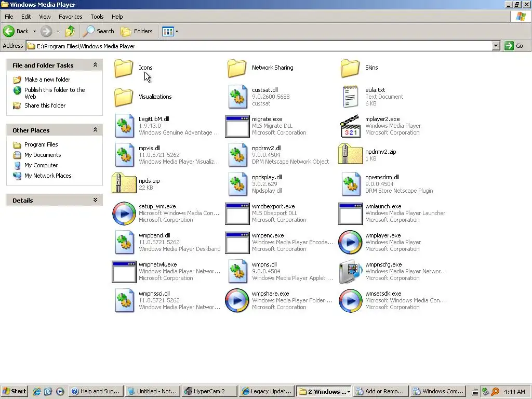Open the View menu
Viewport: 532px width, 399px height.
pyautogui.click(x=45, y=17)
